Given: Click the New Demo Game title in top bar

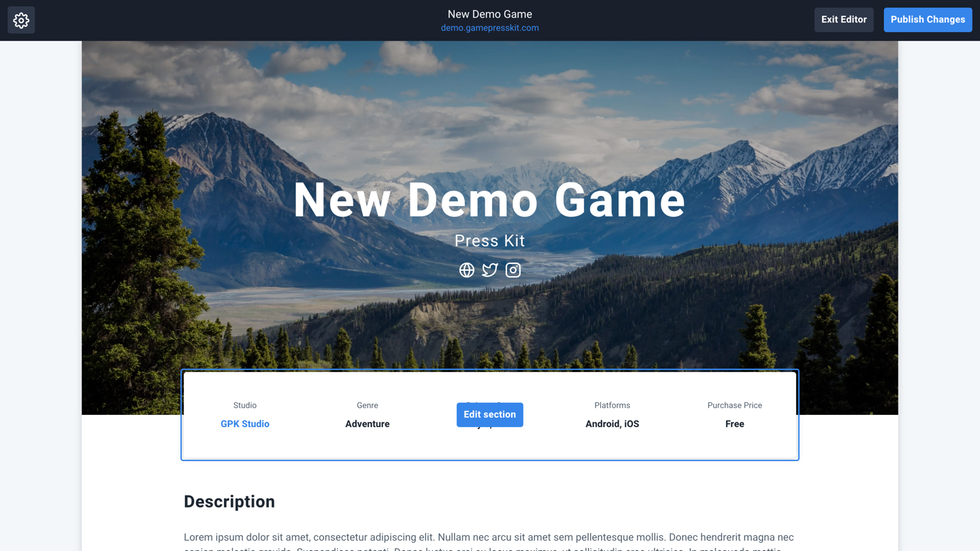Looking at the screenshot, I should coord(490,14).
